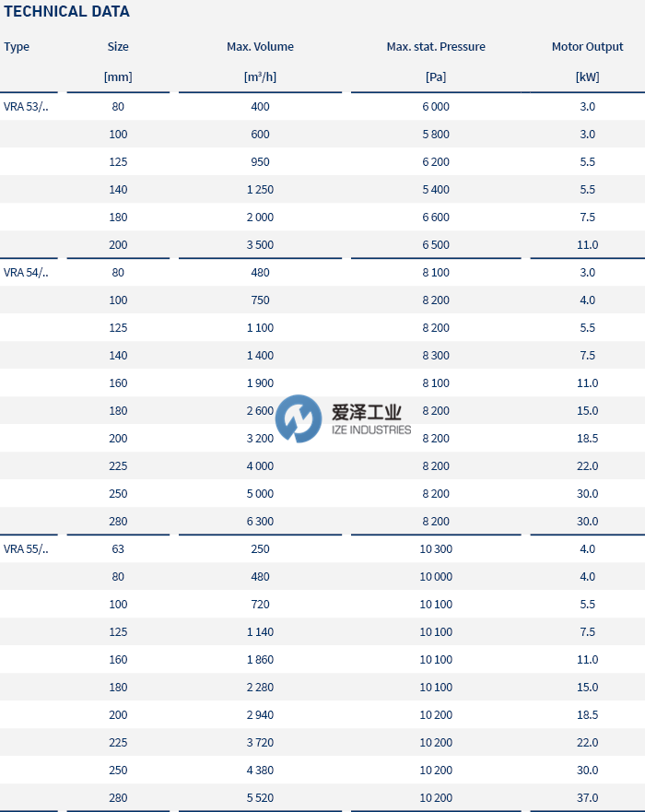Viewport: 645px width, 812px height.
Task: Select the Size column header
Action: pos(118,47)
